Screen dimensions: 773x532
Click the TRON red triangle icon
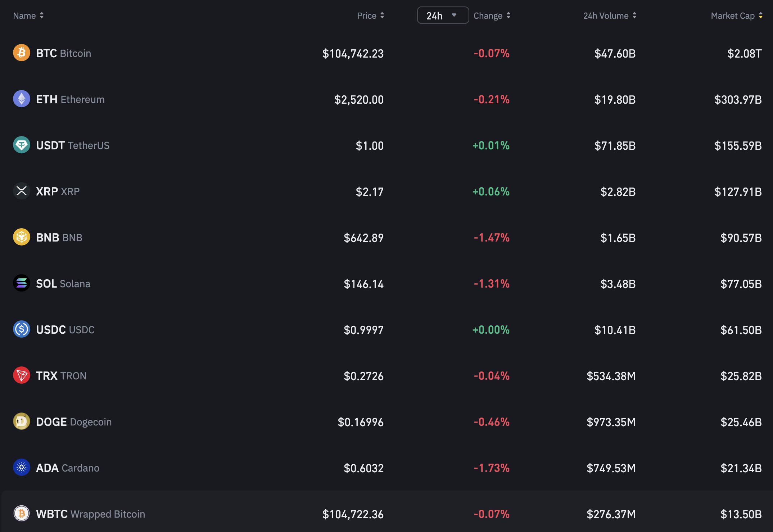(22, 375)
